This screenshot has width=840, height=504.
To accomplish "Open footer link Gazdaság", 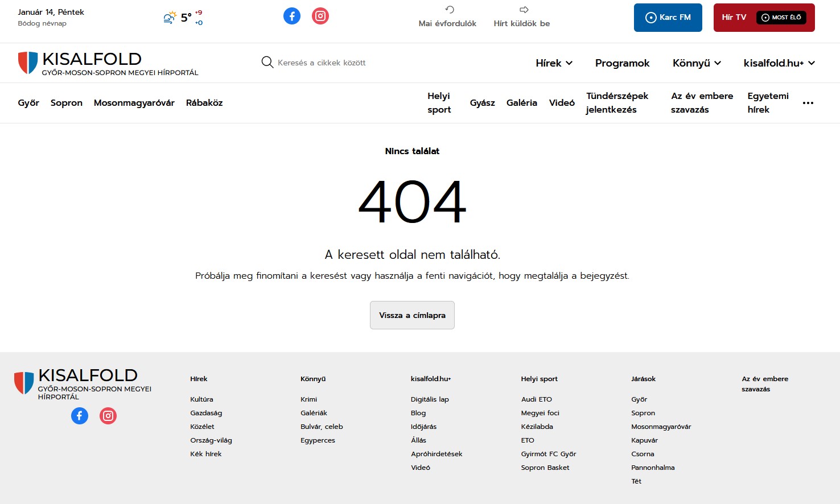I will click(x=206, y=413).
